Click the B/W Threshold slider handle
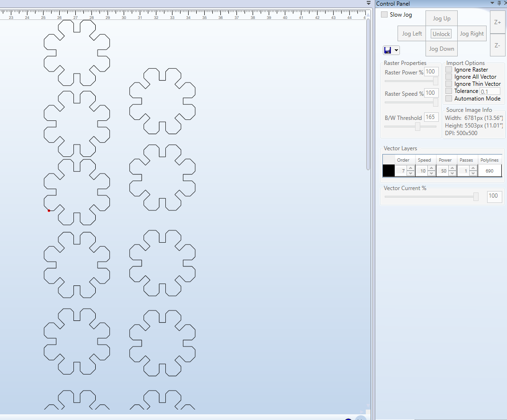The height and width of the screenshot is (420, 507). point(418,127)
